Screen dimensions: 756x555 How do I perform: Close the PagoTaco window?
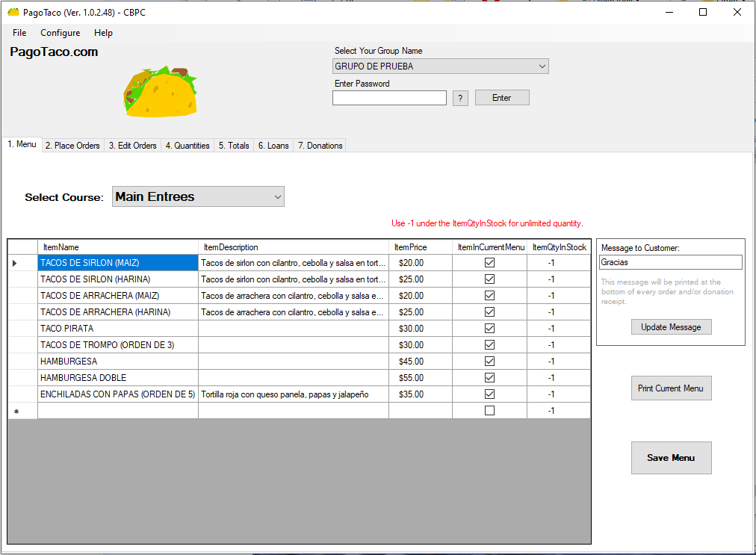[737, 12]
